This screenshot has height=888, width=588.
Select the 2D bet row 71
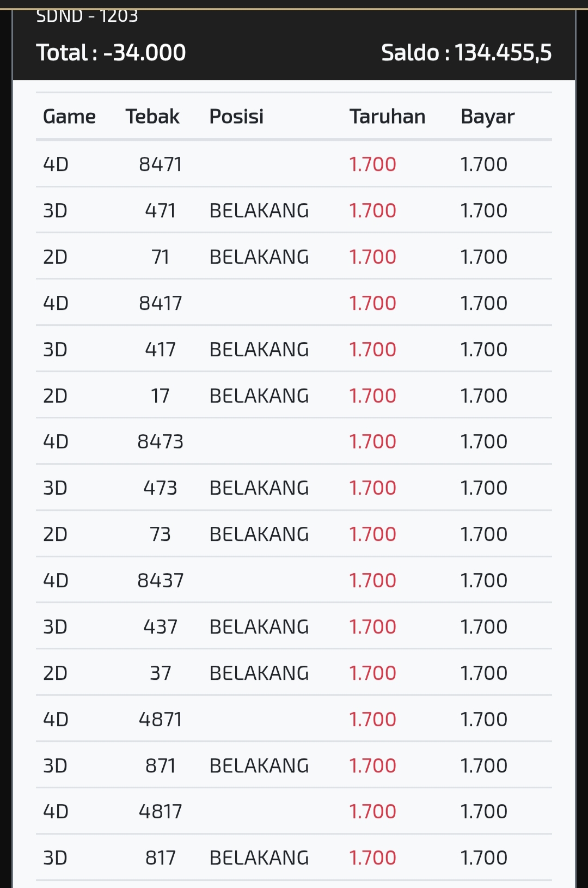tap(294, 257)
